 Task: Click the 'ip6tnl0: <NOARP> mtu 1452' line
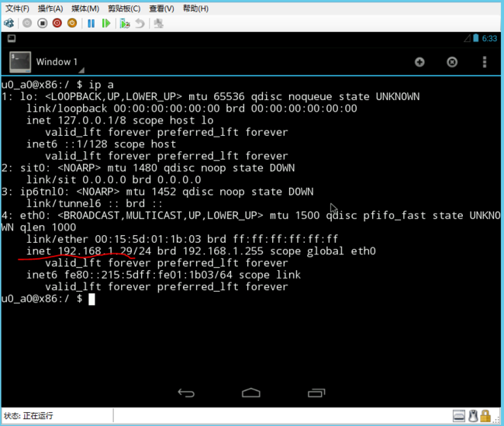tap(157, 192)
